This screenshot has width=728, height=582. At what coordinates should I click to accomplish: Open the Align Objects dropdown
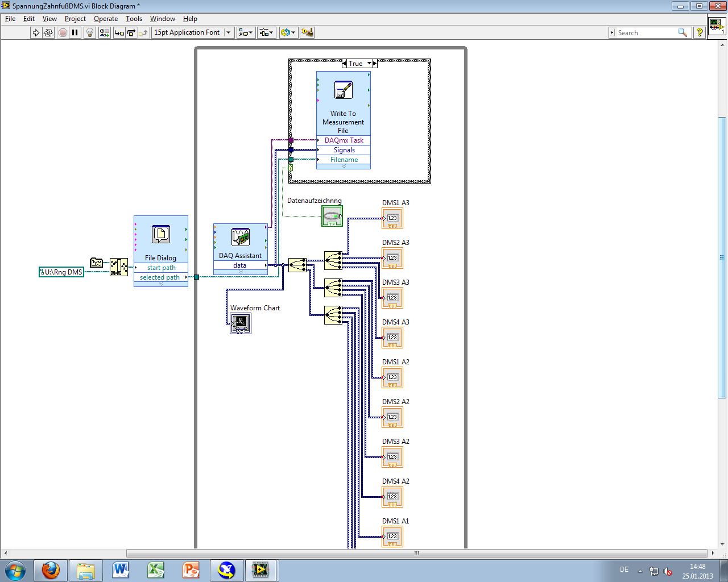pos(246,33)
